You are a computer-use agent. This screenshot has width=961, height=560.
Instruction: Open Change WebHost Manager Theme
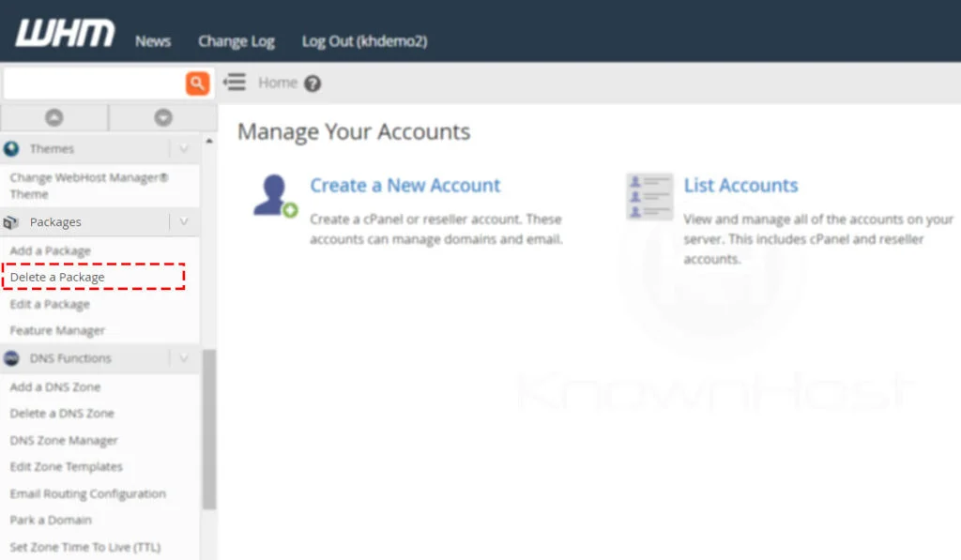point(89,186)
